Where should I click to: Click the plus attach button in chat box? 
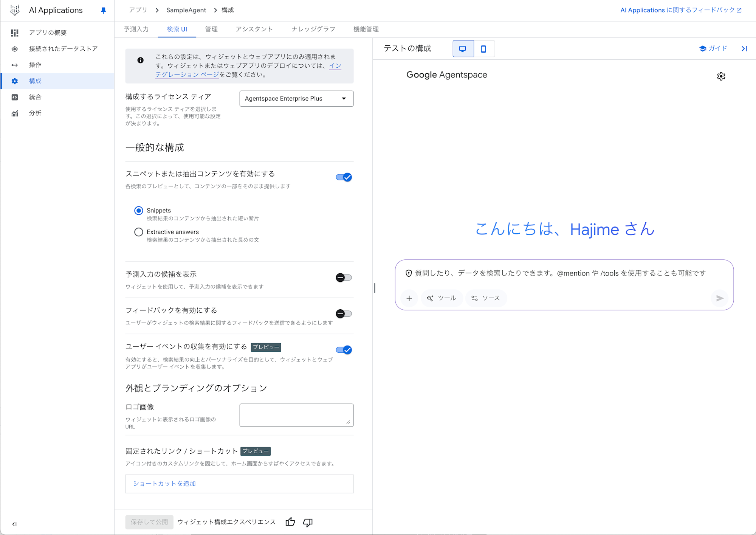tap(409, 298)
